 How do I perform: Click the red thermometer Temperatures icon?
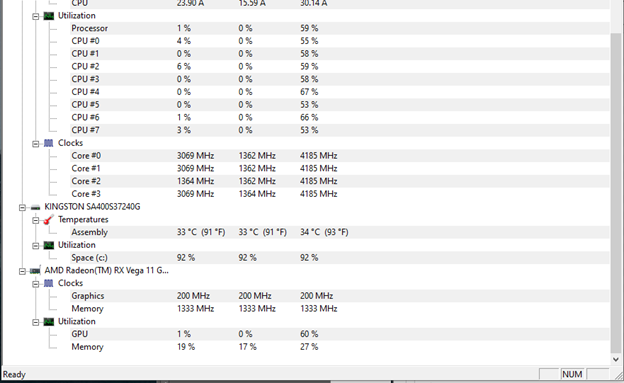tap(49, 219)
